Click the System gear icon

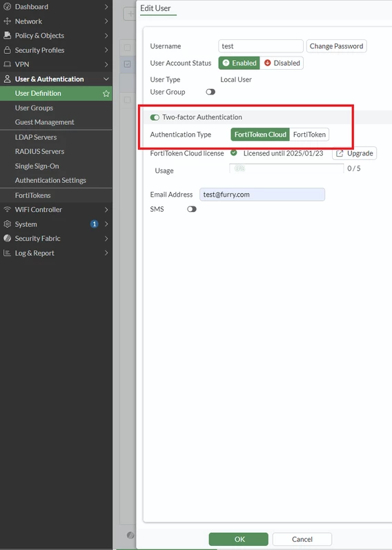7,224
